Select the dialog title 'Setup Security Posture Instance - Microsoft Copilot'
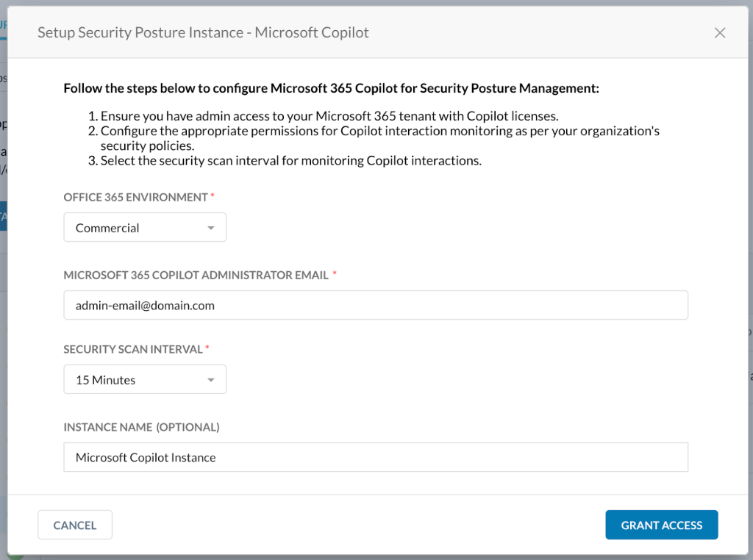Viewport: 753px width, 560px height. tap(203, 32)
